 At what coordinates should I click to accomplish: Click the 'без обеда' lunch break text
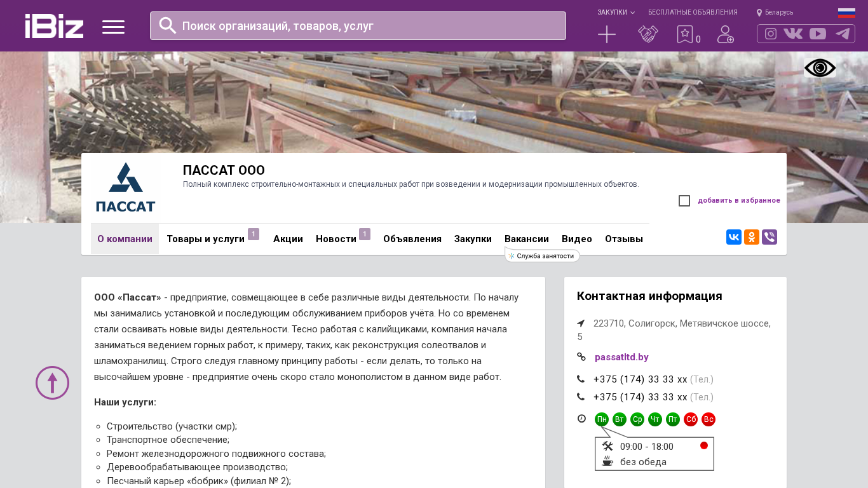(x=643, y=462)
